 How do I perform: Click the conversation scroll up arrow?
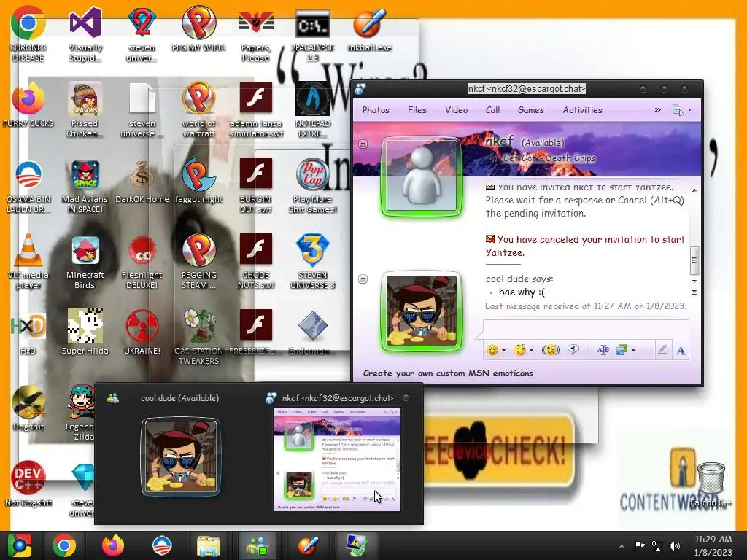[x=694, y=190]
